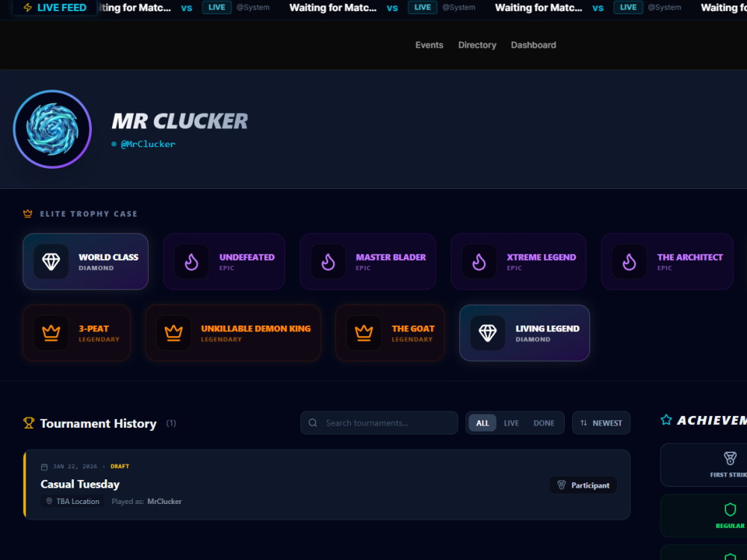The height and width of the screenshot is (560, 747).
Task: Open the Events navigation item
Action: [430, 45]
